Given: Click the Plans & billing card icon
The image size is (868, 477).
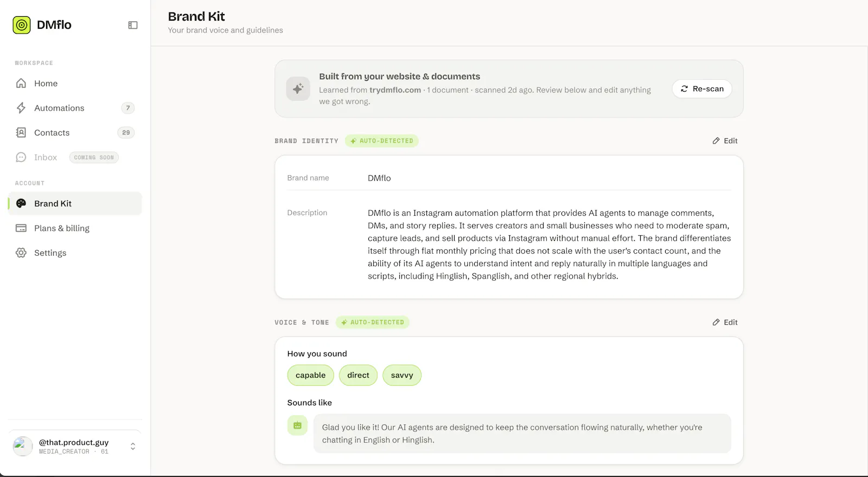Looking at the screenshot, I should click(21, 228).
